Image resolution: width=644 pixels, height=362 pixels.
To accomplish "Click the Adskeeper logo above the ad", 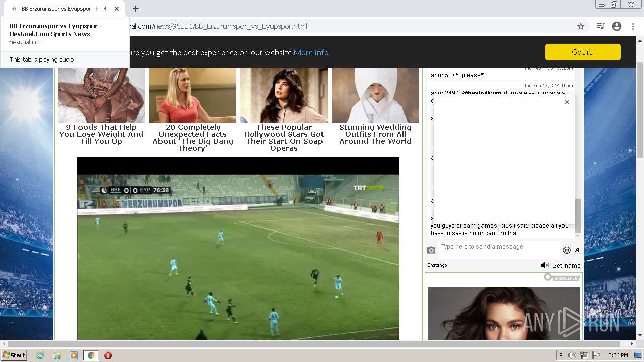I will [x=561, y=277].
